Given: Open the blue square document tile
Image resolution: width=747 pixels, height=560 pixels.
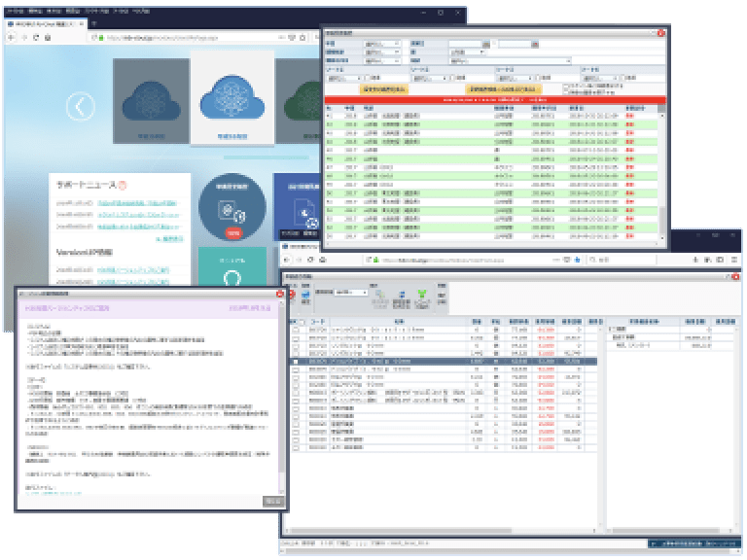Looking at the screenshot, I should (298, 207).
